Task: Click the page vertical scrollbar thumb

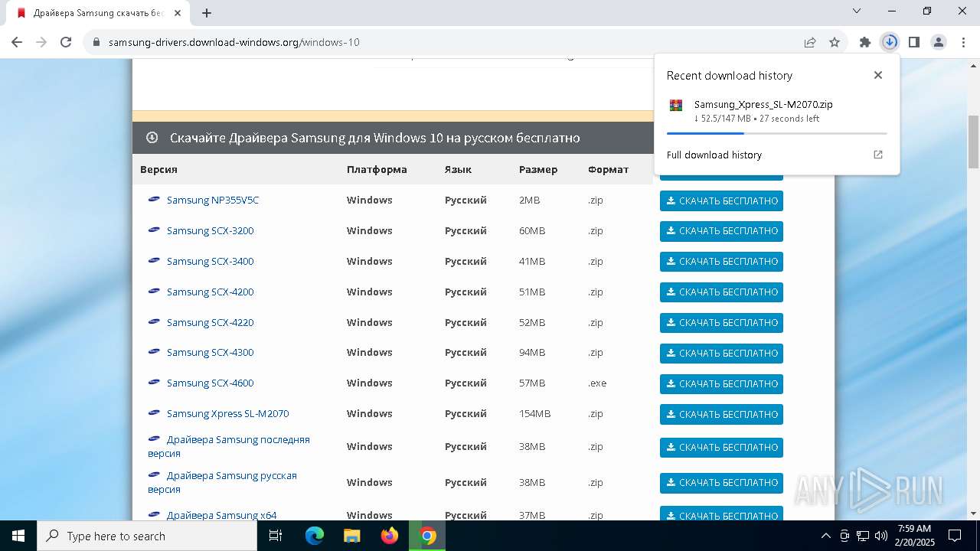Action: [x=973, y=142]
